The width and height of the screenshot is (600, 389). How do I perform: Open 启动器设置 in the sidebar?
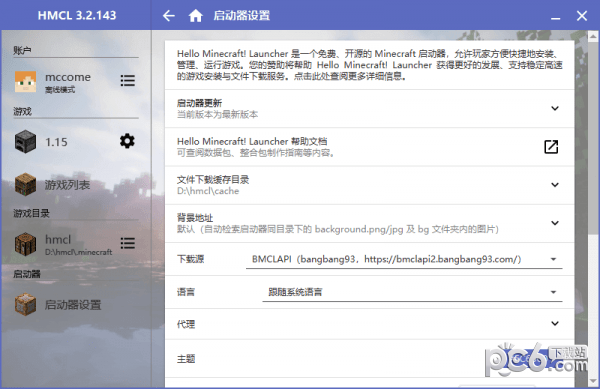click(x=76, y=304)
